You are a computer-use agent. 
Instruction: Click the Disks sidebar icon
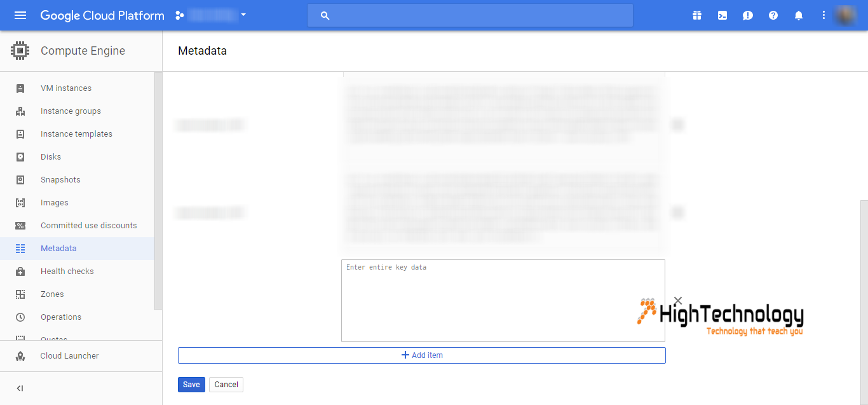coord(20,157)
